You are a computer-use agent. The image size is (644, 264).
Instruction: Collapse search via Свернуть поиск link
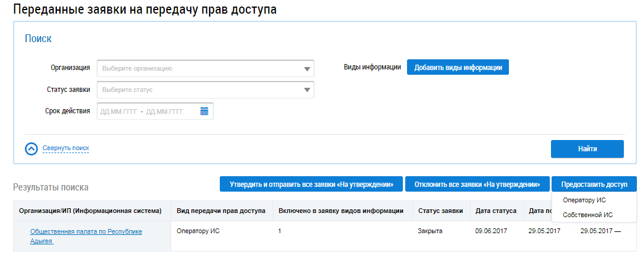pyautogui.click(x=65, y=148)
